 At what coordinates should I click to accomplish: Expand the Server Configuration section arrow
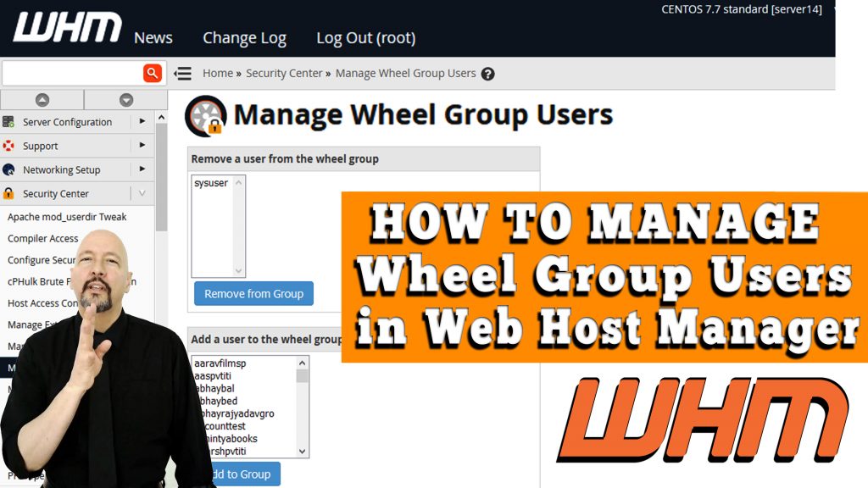(142, 122)
